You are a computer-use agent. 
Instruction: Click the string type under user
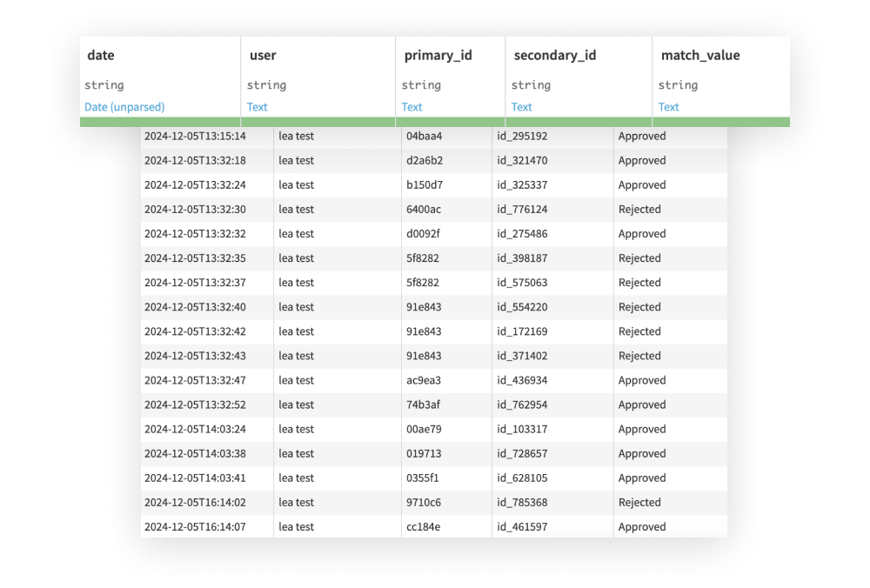point(267,85)
